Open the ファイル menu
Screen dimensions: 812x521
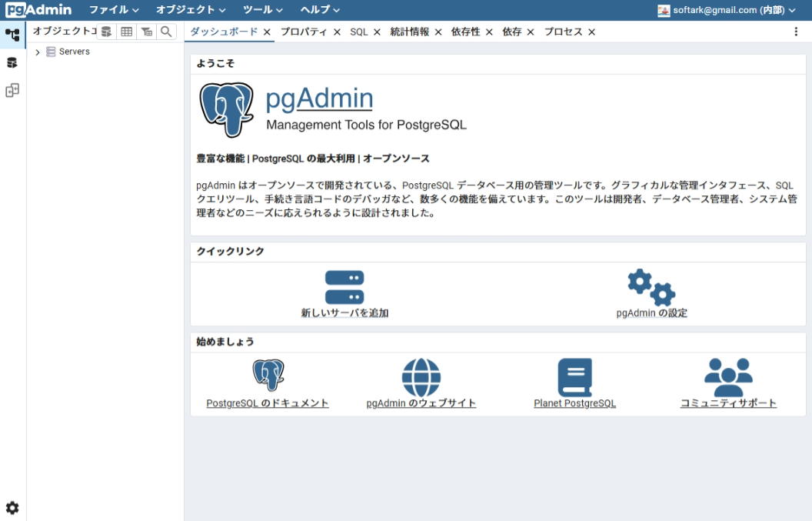point(114,10)
